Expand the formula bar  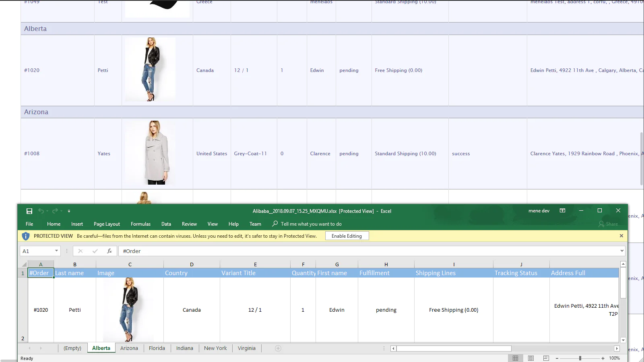(622, 251)
